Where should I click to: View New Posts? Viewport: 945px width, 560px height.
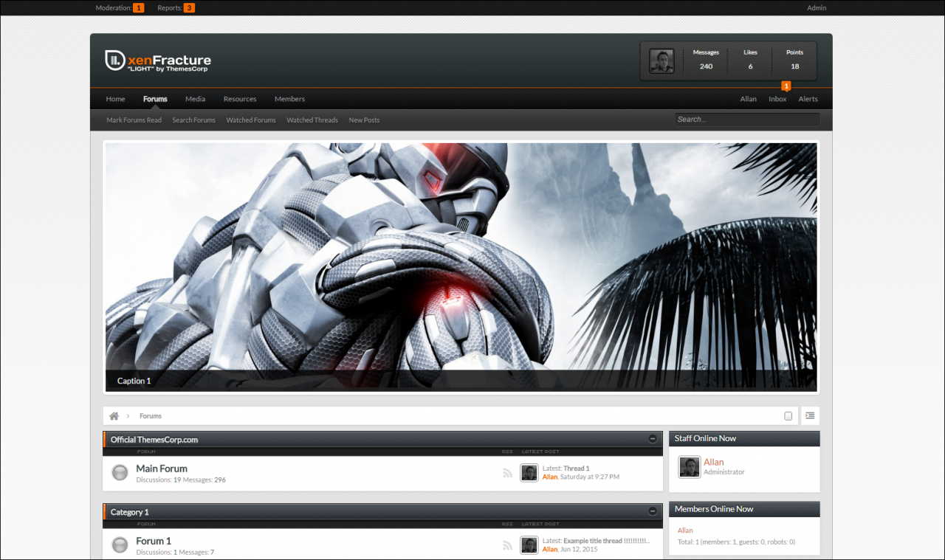coord(364,120)
